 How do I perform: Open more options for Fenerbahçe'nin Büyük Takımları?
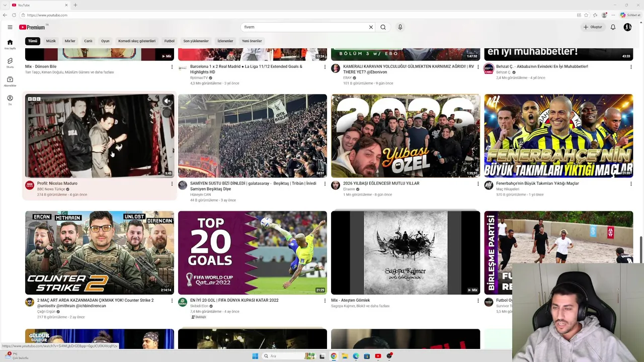(631, 184)
